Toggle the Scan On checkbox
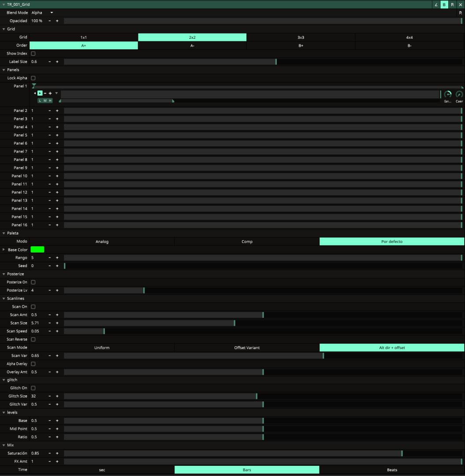The image size is (465, 476). click(x=33, y=307)
